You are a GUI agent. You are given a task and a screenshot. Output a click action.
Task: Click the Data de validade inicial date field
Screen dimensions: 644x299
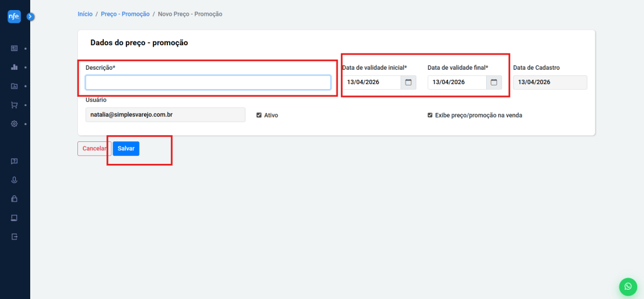(371, 82)
